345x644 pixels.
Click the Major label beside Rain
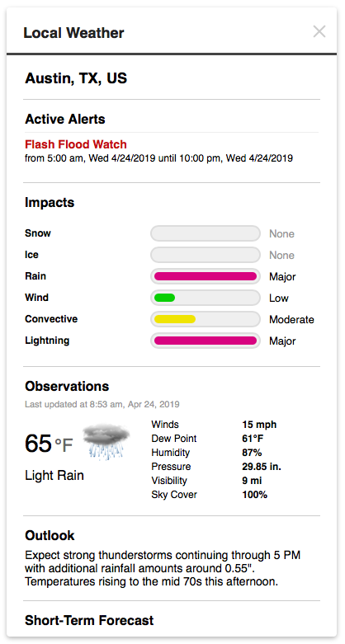pos(282,277)
